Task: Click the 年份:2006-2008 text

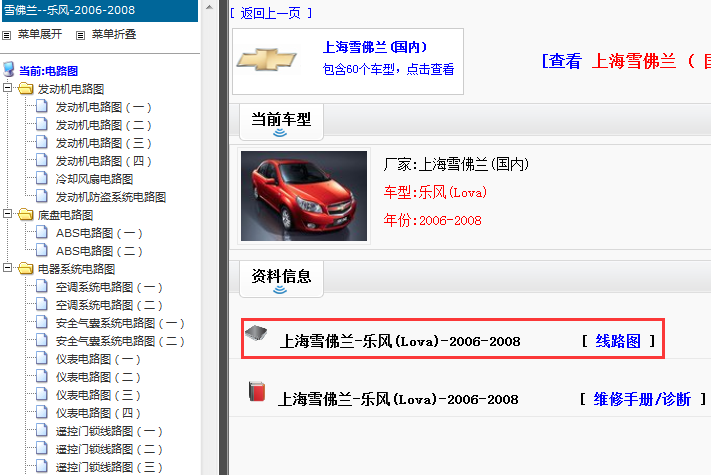Action: click(433, 220)
